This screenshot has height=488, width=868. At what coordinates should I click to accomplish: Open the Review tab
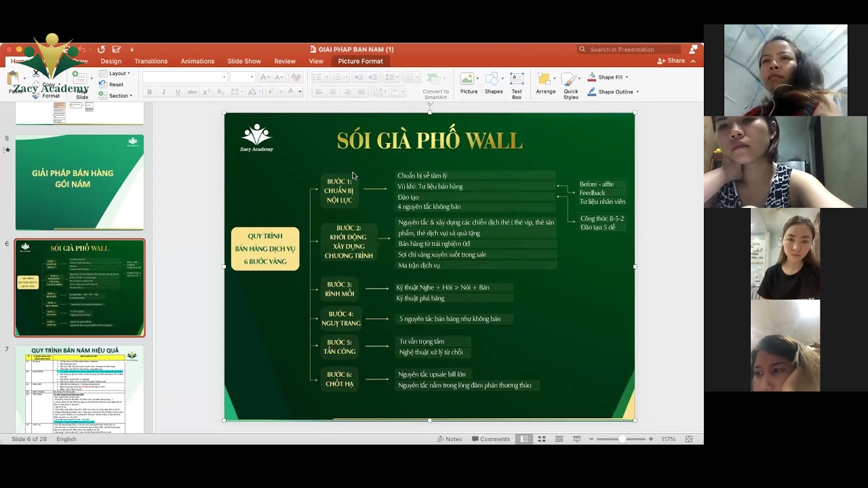[x=285, y=61]
